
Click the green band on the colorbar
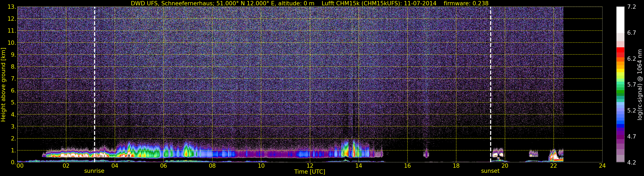tap(620, 90)
